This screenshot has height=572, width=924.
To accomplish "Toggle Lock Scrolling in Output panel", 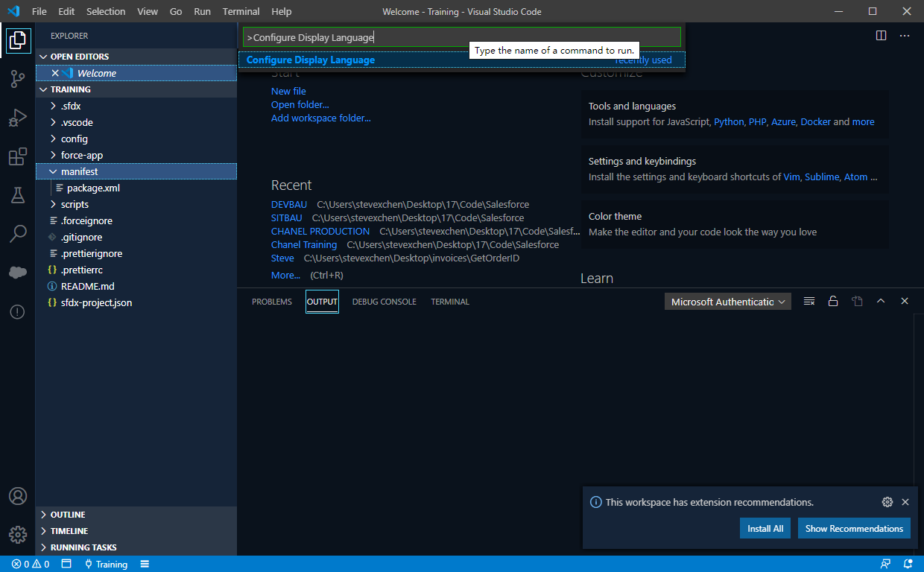I will click(833, 301).
